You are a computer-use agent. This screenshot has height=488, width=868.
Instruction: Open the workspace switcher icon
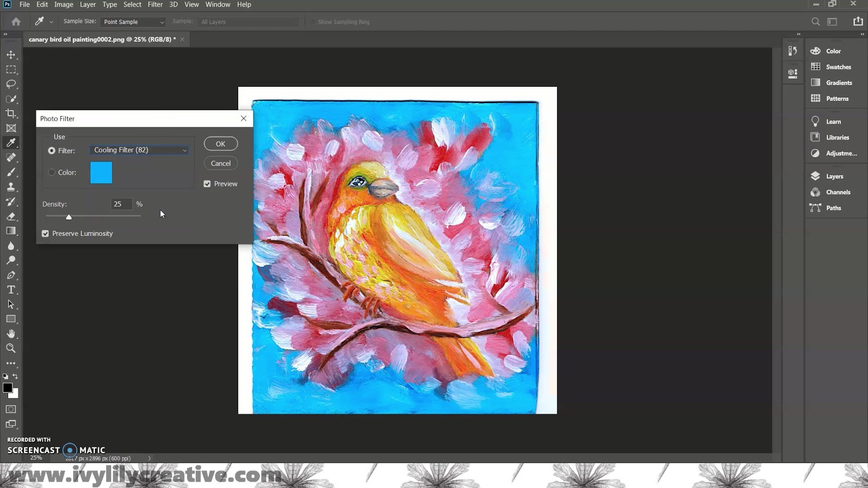tap(832, 22)
